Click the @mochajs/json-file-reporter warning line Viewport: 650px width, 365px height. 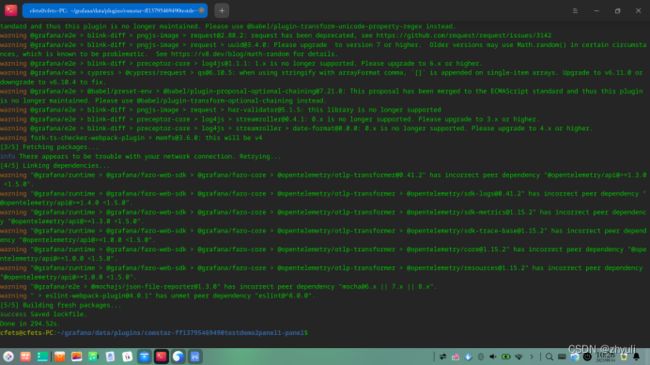tap(218, 287)
